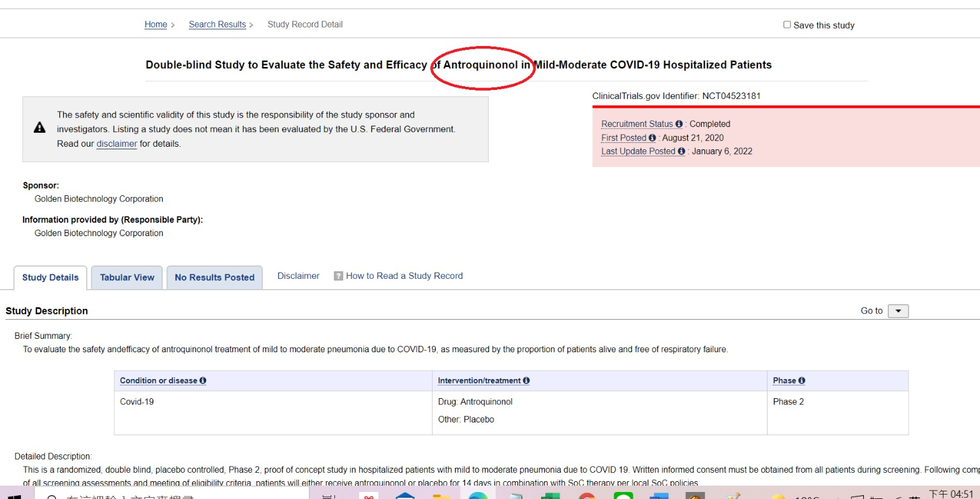The width and height of the screenshot is (980, 499).
Task: Open the Disclaimer link next to the tabs
Action: [x=298, y=276]
